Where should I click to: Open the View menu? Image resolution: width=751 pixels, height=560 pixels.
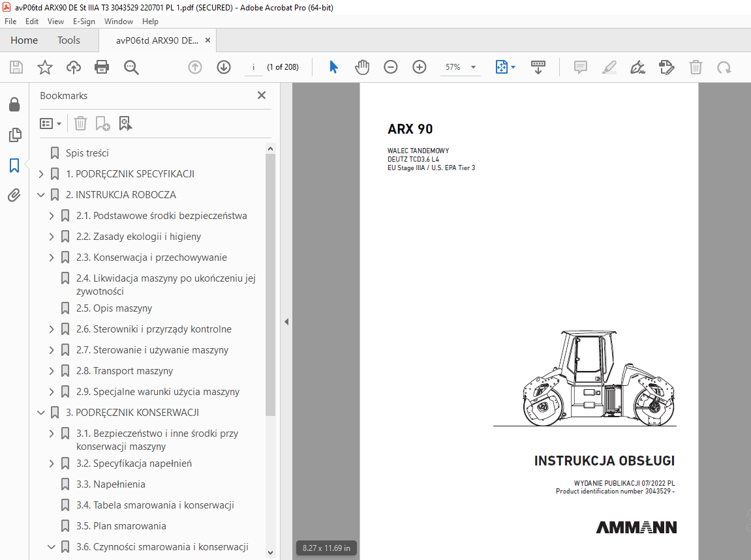pyautogui.click(x=55, y=22)
